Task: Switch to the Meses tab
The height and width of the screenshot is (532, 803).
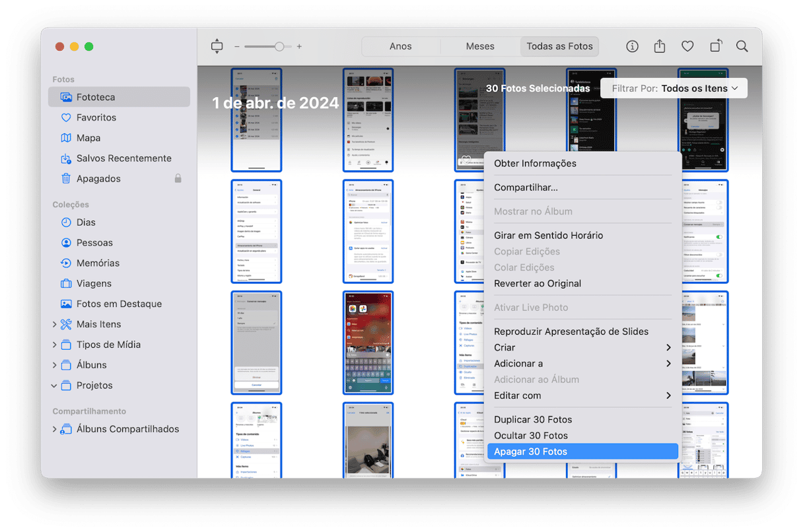Action: (x=480, y=46)
